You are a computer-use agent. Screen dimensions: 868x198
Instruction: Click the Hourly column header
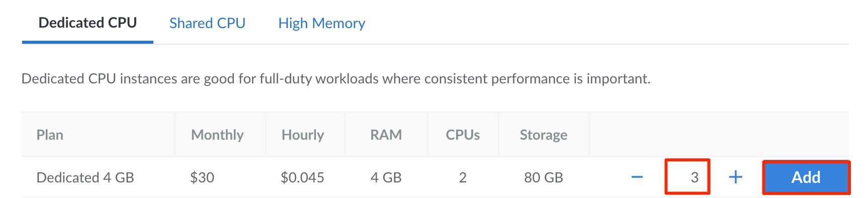point(303,135)
